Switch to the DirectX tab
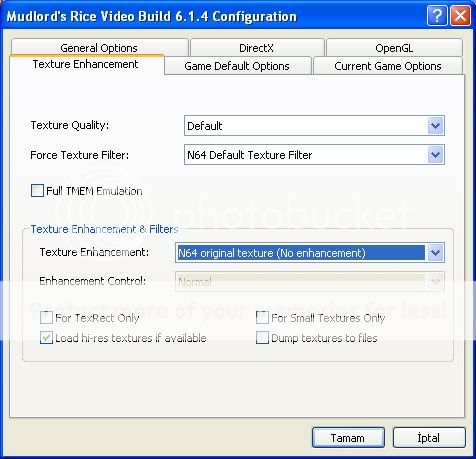476x459 pixels. 257,48
